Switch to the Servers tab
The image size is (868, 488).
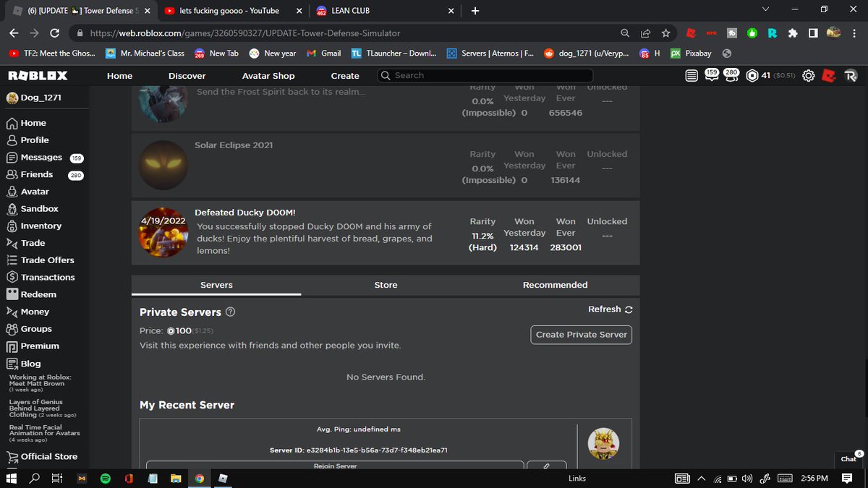[x=216, y=285]
